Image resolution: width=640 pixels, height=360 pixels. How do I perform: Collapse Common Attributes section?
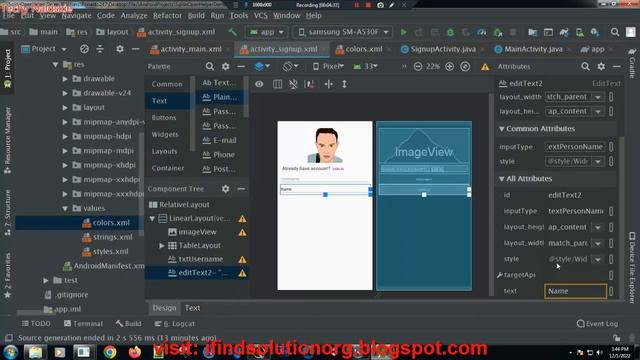pyautogui.click(x=502, y=129)
